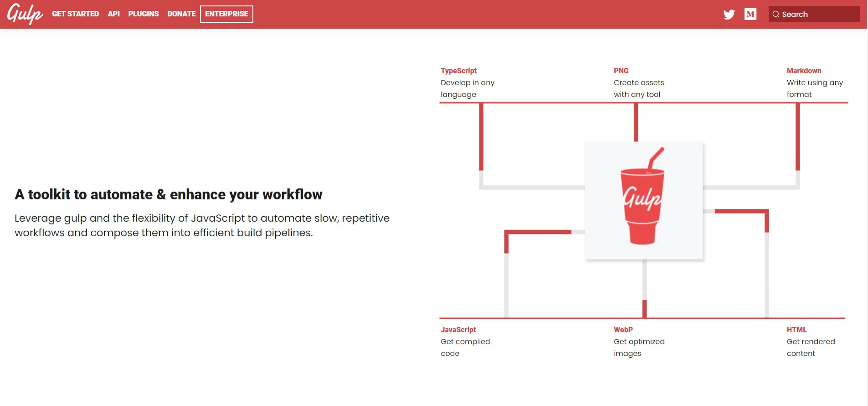This screenshot has height=406, width=868.
Task: Click the 'A toolkit to automate' heading
Action: [168, 194]
